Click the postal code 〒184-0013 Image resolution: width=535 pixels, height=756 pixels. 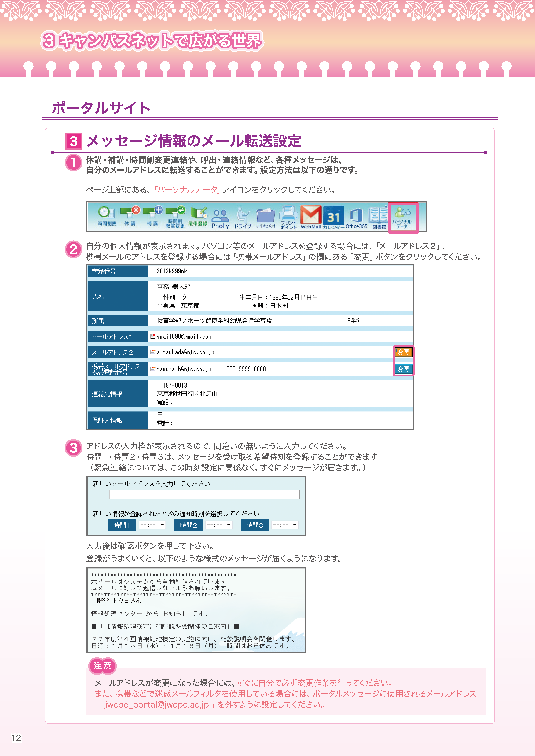tap(172, 385)
